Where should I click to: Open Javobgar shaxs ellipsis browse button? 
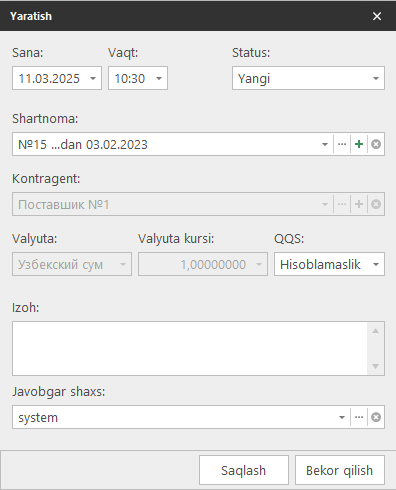[x=359, y=417]
